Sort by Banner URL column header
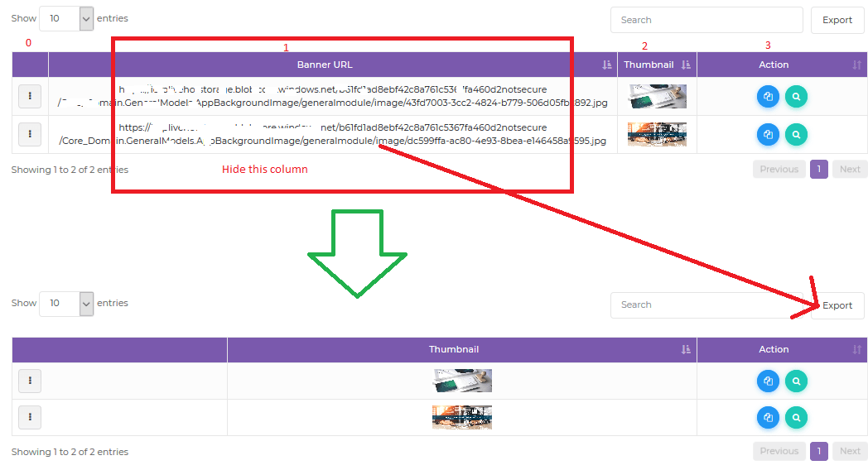Image resolution: width=868 pixels, height=470 pixels. [333, 65]
